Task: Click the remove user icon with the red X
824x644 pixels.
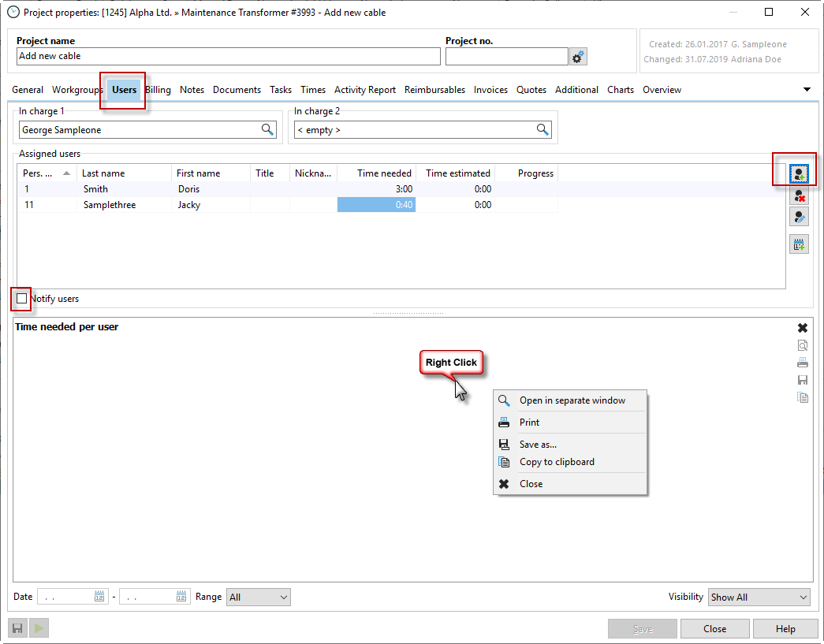Action: coord(799,196)
